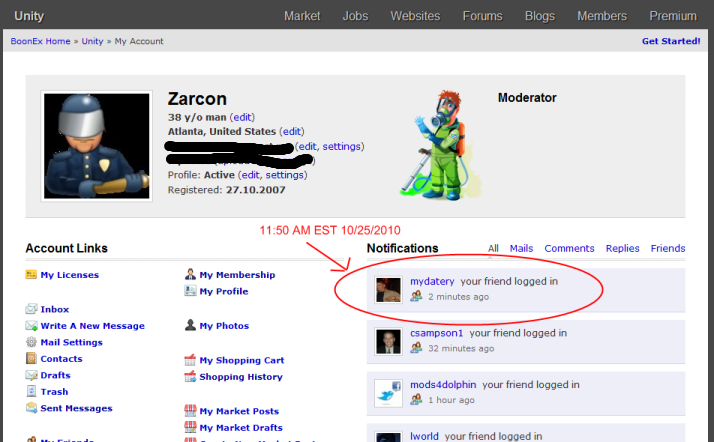Filter notifications by Replies
Image resolution: width=714 pixels, height=442 pixels.
[x=622, y=249]
